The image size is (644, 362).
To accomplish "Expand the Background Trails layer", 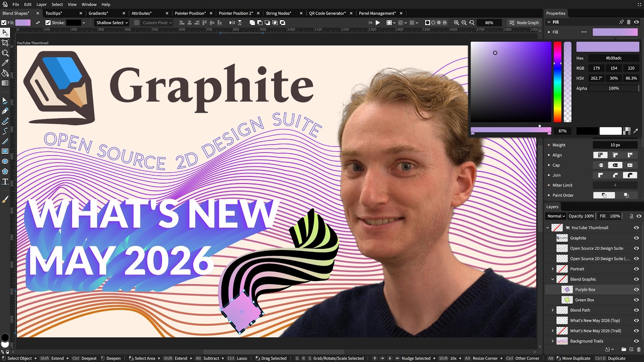I will click(553, 341).
